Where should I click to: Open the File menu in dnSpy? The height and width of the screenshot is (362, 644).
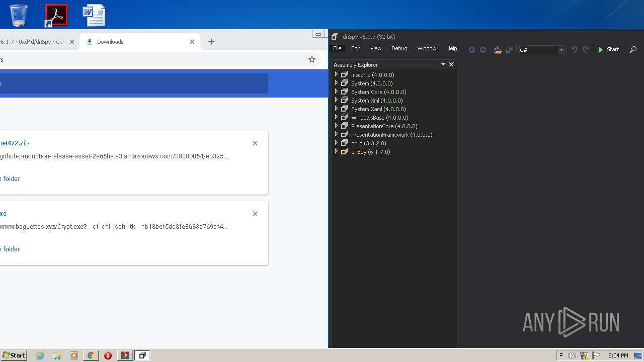[337, 48]
